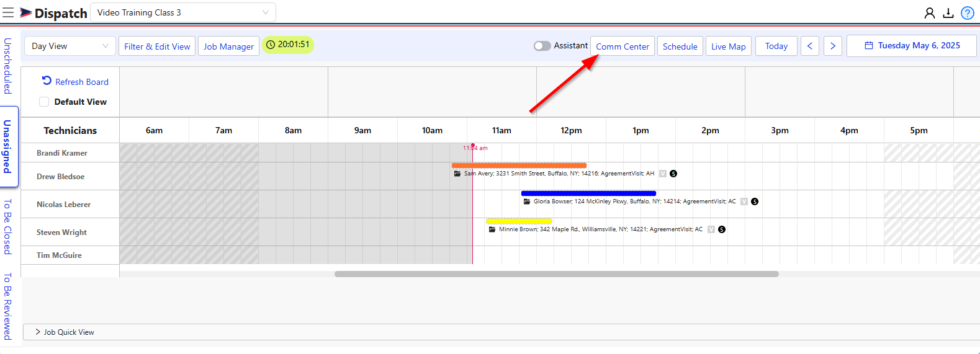This screenshot has width=980, height=354.
Task: Open the Video Training Class 3 dropdown
Action: click(183, 12)
